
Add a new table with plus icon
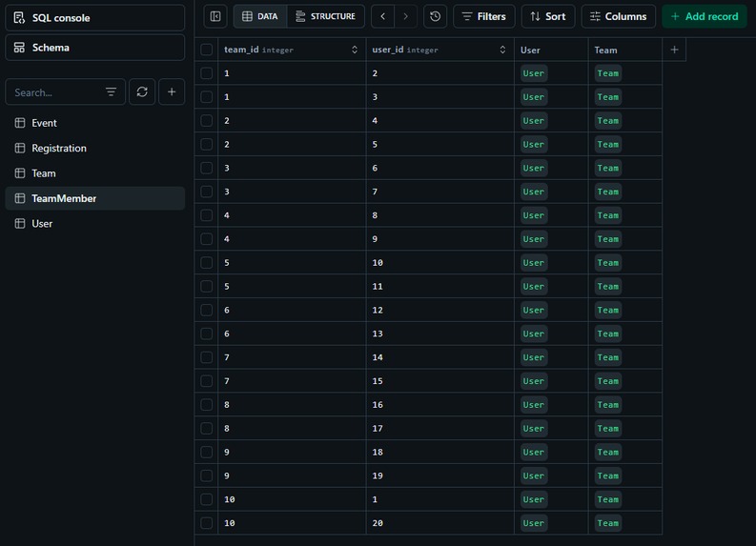tap(172, 91)
